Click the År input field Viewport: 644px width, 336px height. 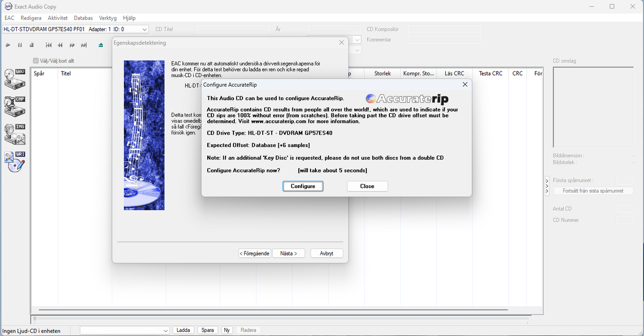334,29
